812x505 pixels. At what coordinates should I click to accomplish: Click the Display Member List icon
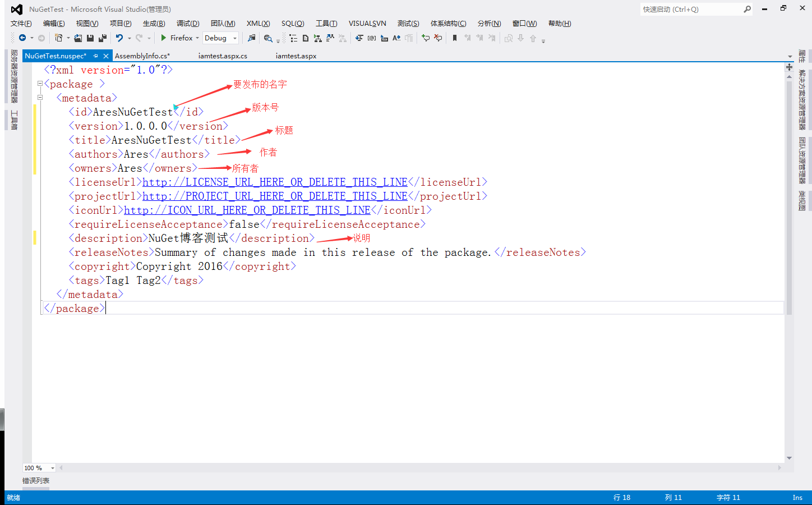[359, 38]
